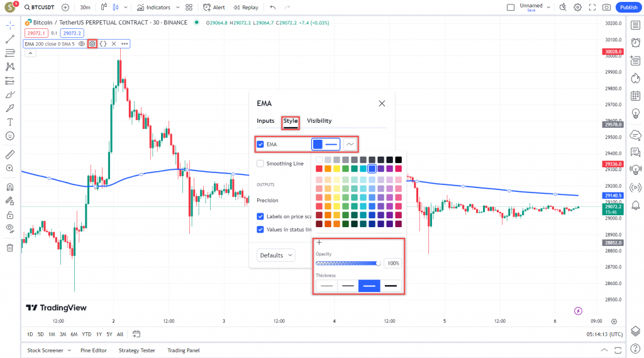Adjust the opacity slider handle

(378, 264)
